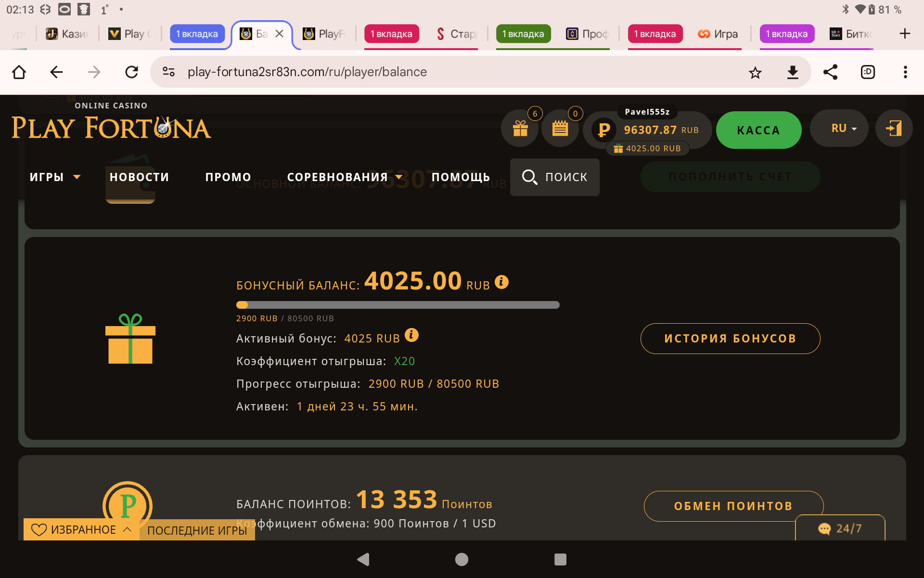Share the page via share icon
Image resolution: width=924 pixels, height=578 pixels.
(x=830, y=72)
